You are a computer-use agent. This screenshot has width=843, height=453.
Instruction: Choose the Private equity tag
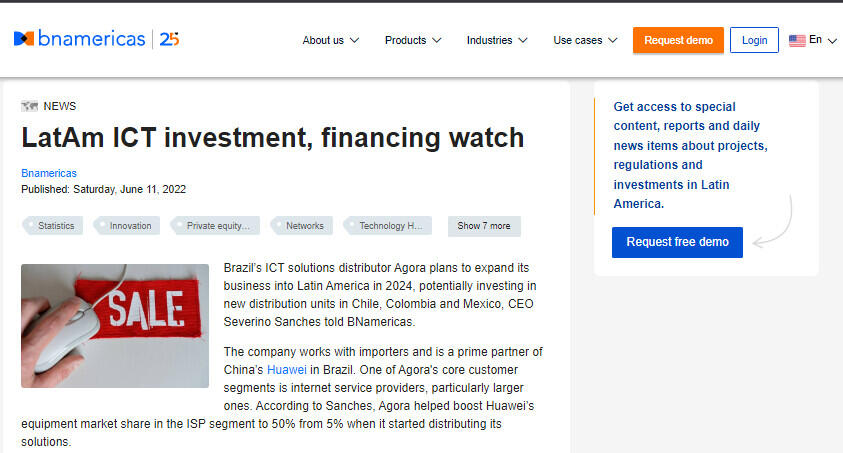[x=217, y=226]
